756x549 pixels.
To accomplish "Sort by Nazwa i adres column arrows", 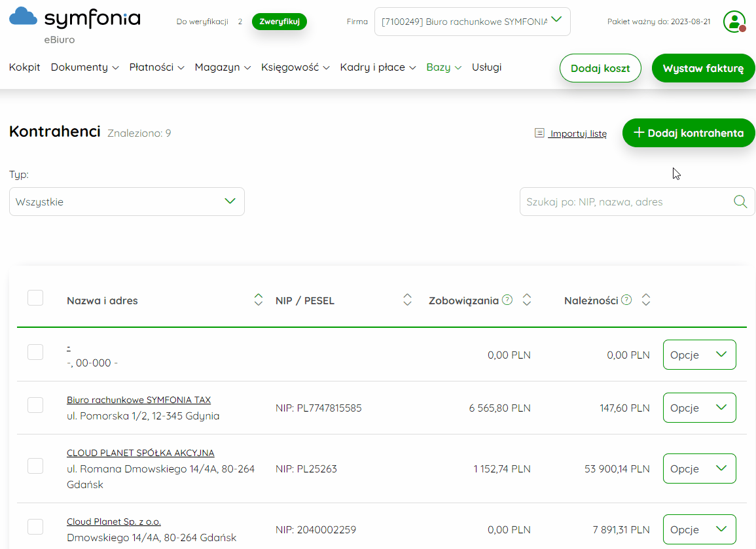I will (258, 300).
